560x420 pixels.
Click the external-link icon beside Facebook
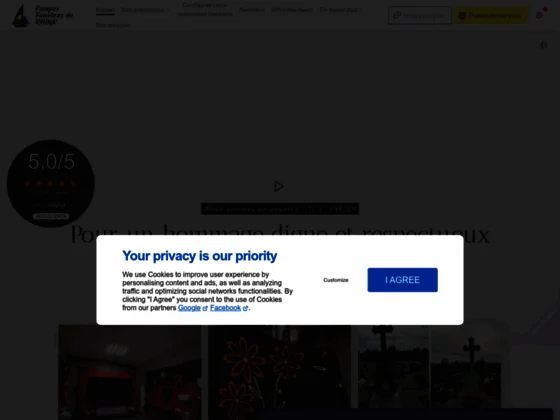[245, 308]
